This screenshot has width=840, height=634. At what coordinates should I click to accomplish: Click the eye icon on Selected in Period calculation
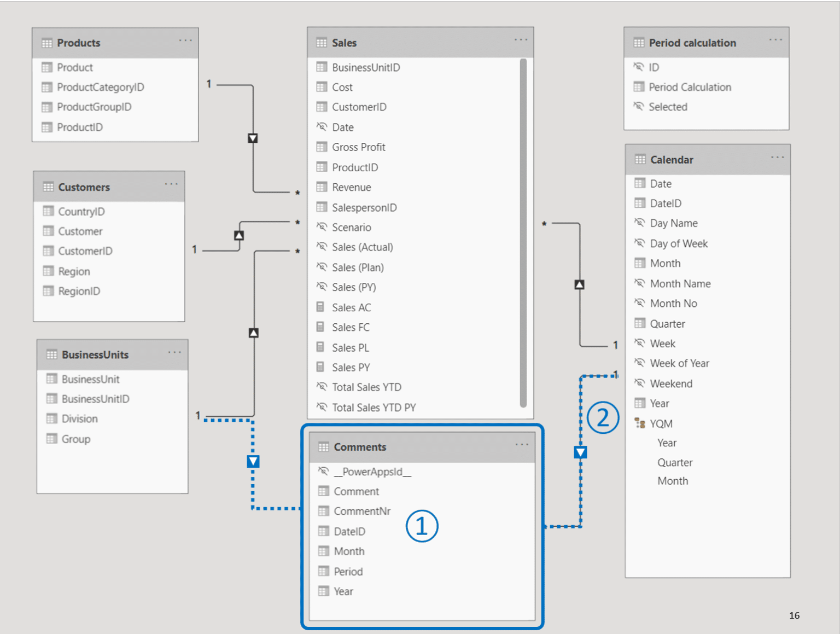(639, 107)
